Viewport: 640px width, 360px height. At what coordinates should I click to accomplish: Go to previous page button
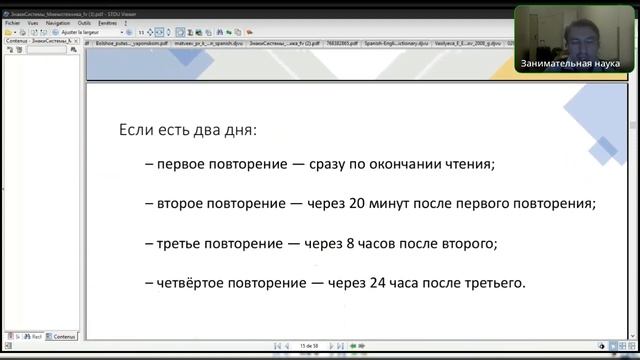click(287, 346)
